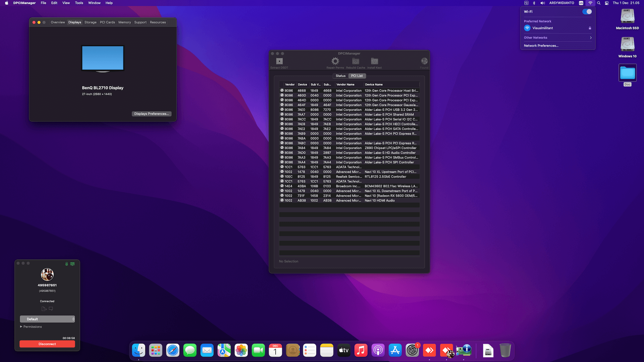Open Photos app from dock
Screen dimensions: 644x362
241,350
